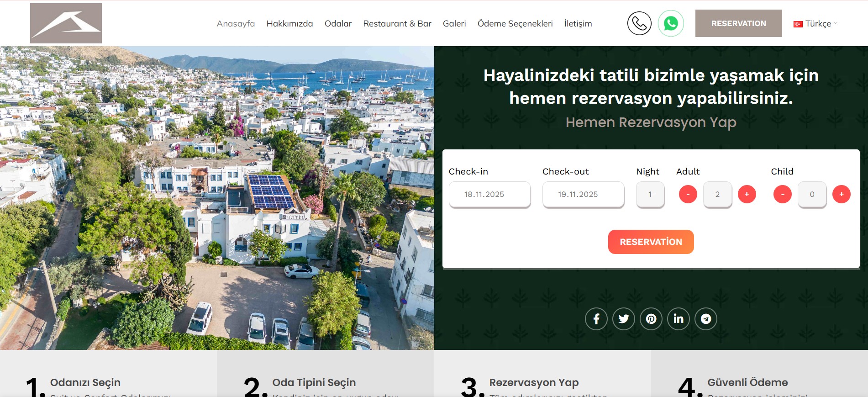Open the Facebook social icon
The width and height of the screenshot is (868, 397).
coord(596,319)
